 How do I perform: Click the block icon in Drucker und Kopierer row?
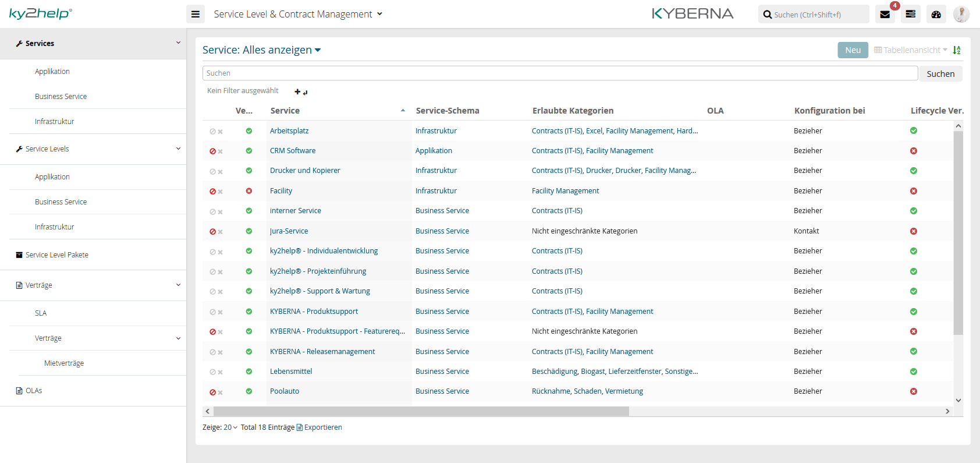coord(212,172)
